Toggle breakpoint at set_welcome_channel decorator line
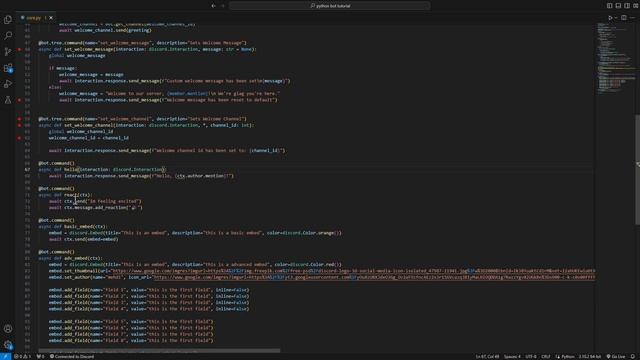Viewport: 640px width, 360px height. click(x=19, y=119)
